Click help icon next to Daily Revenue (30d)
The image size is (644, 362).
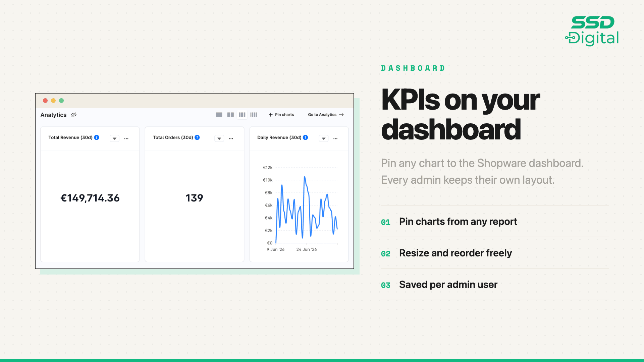[x=305, y=137]
